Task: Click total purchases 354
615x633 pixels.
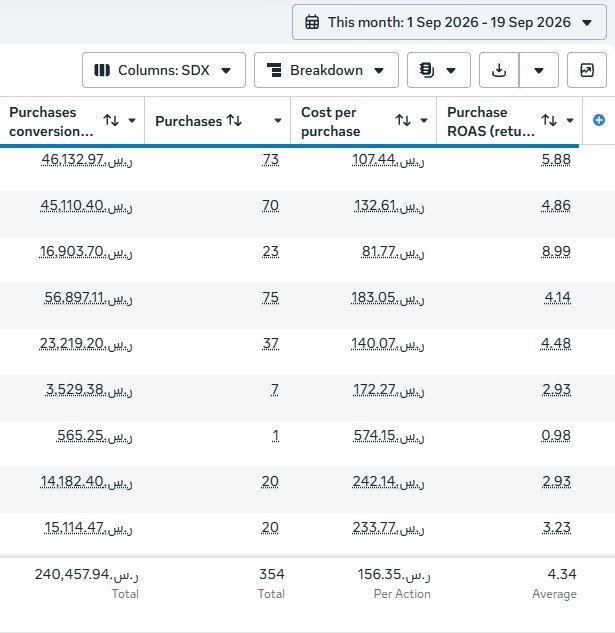Action: click(272, 574)
